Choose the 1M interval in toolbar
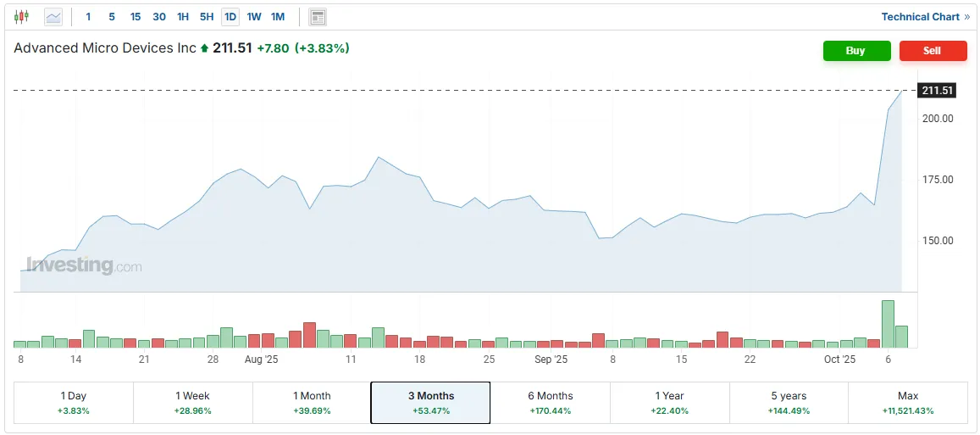The image size is (980, 435). click(278, 17)
